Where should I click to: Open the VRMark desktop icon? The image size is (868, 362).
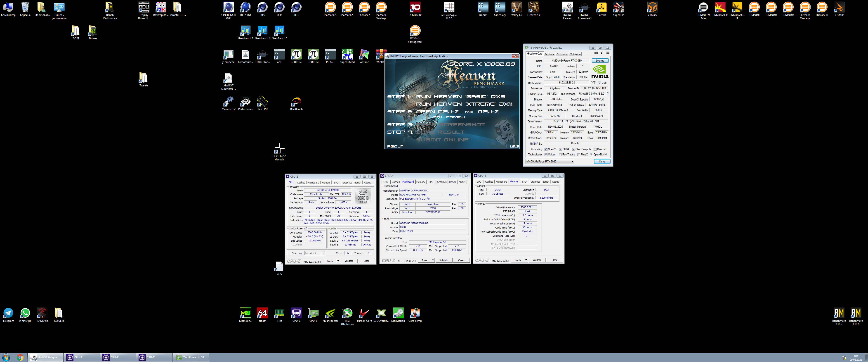tap(652, 9)
